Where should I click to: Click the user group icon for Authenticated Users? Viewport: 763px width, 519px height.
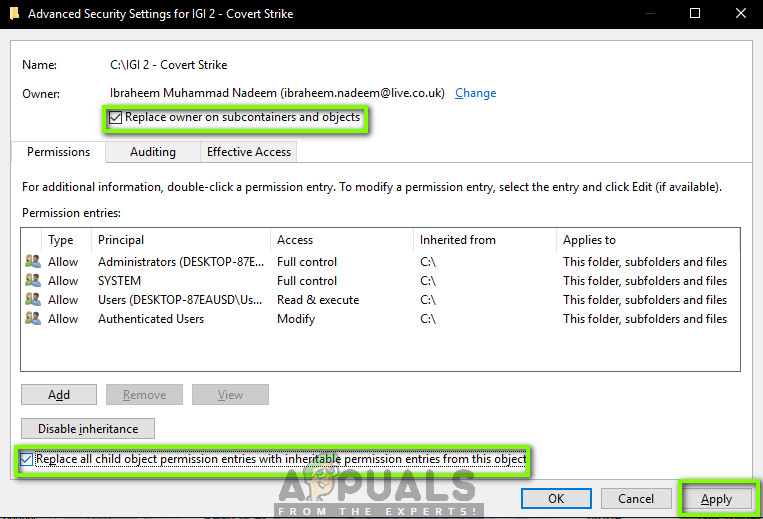pyautogui.click(x=33, y=318)
